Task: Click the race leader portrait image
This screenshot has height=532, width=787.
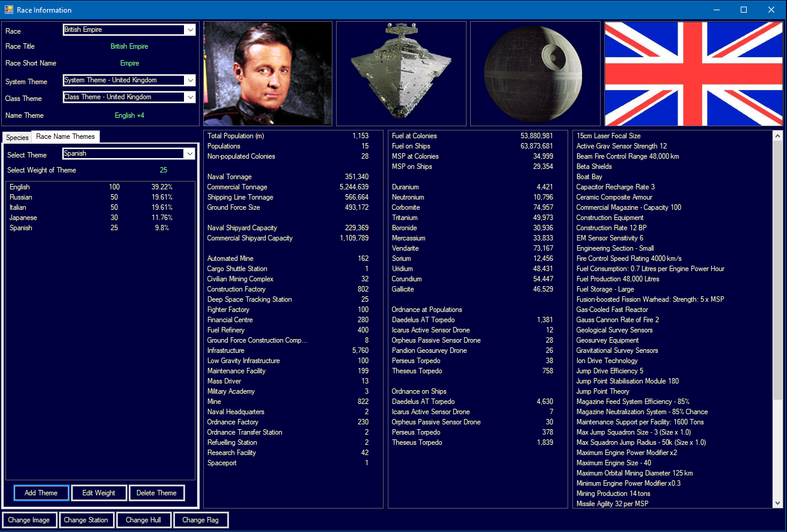Action: coord(268,73)
